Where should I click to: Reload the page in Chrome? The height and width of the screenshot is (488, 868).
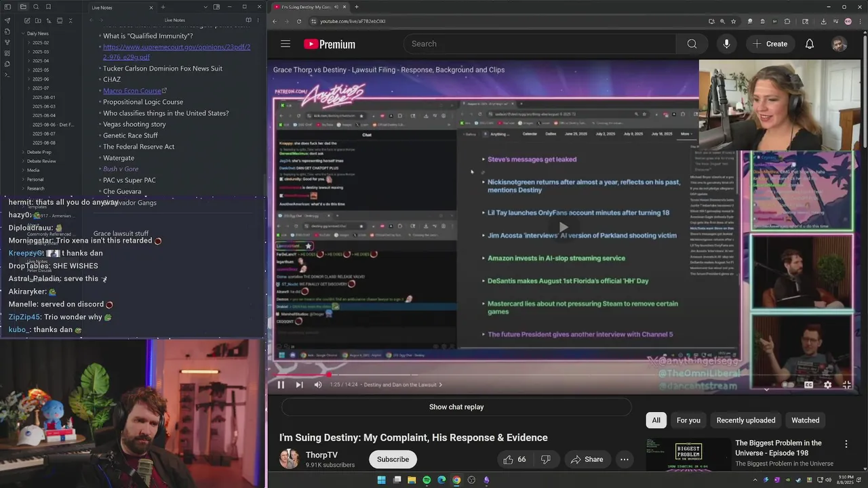[x=298, y=21]
